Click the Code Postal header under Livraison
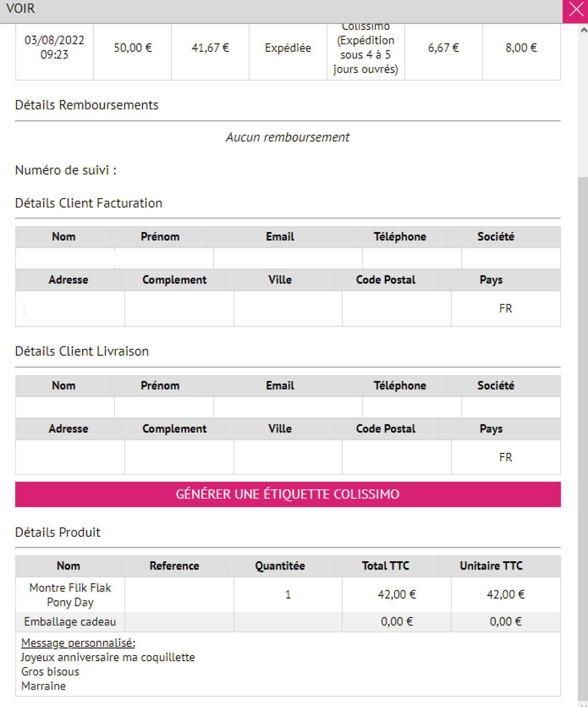Viewport: 588px width, 707px height. [385, 429]
